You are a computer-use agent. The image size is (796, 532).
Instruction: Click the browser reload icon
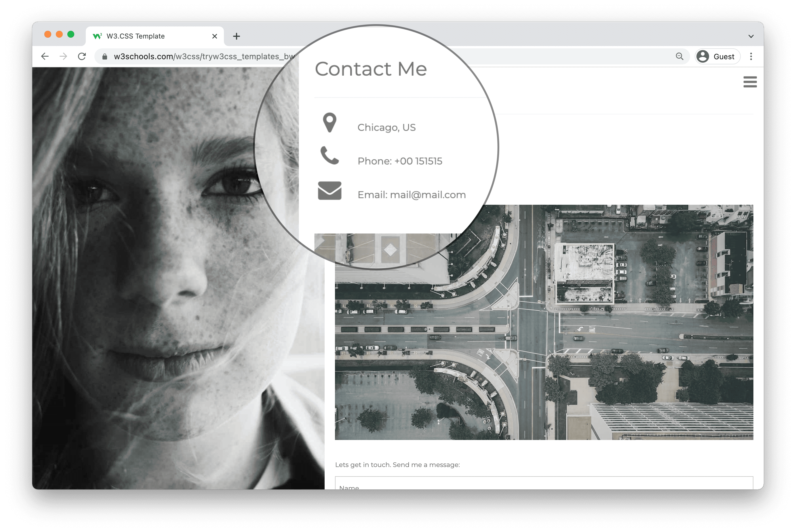(x=82, y=56)
